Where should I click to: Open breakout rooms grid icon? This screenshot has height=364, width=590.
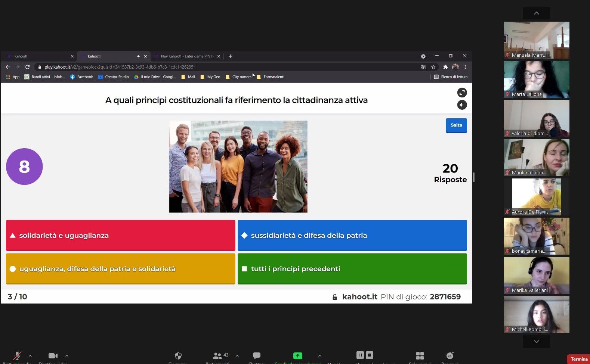click(420, 356)
